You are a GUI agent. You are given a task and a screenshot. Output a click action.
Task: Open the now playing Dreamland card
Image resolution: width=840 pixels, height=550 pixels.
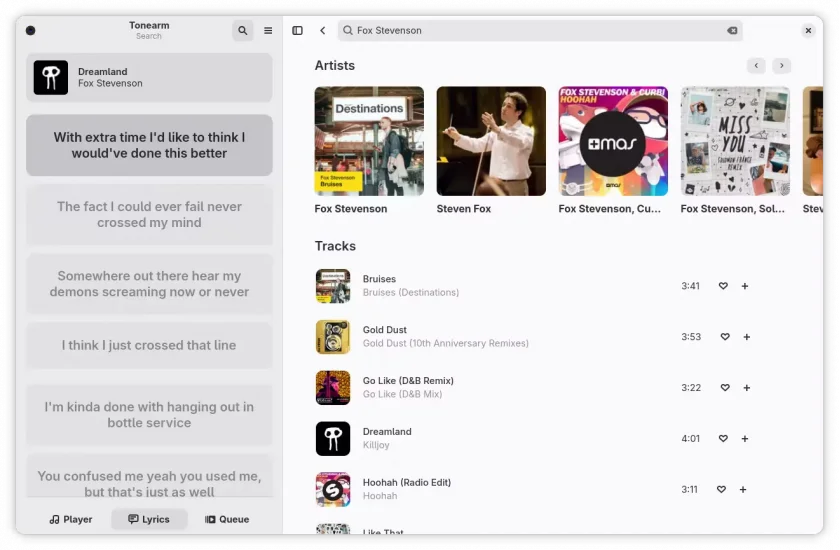pyautogui.click(x=149, y=78)
